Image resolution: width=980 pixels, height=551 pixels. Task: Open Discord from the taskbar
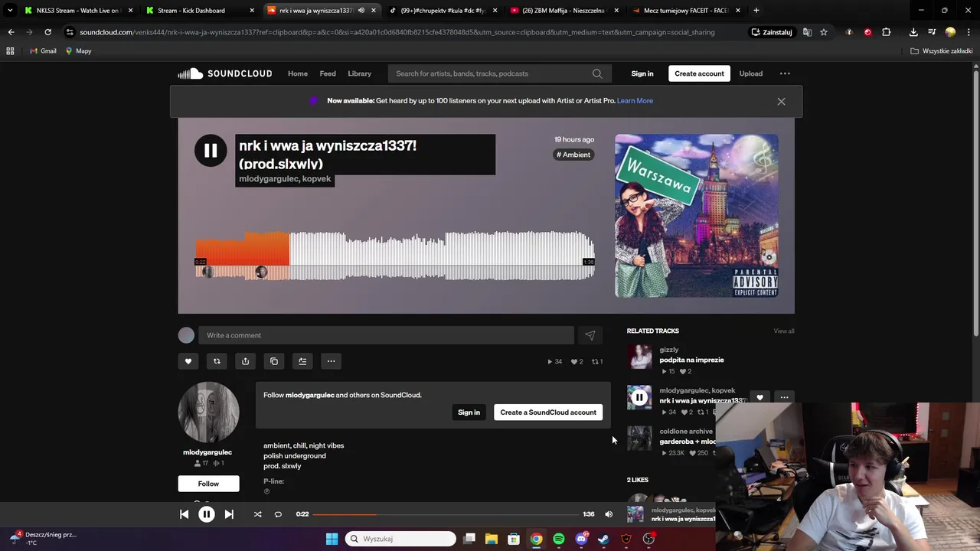point(581,539)
